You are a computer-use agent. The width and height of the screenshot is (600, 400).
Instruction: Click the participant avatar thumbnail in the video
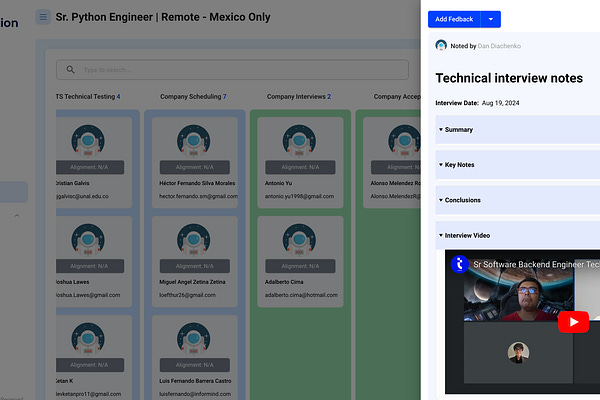[518, 353]
